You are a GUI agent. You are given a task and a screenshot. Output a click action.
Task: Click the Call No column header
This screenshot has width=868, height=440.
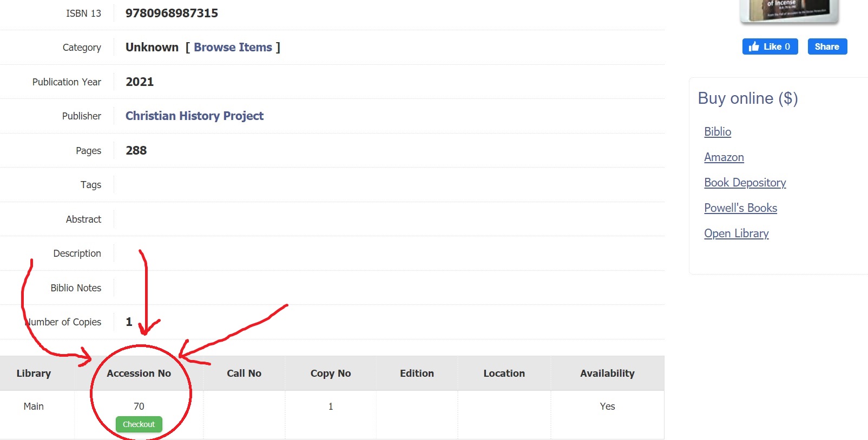[244, 374]
